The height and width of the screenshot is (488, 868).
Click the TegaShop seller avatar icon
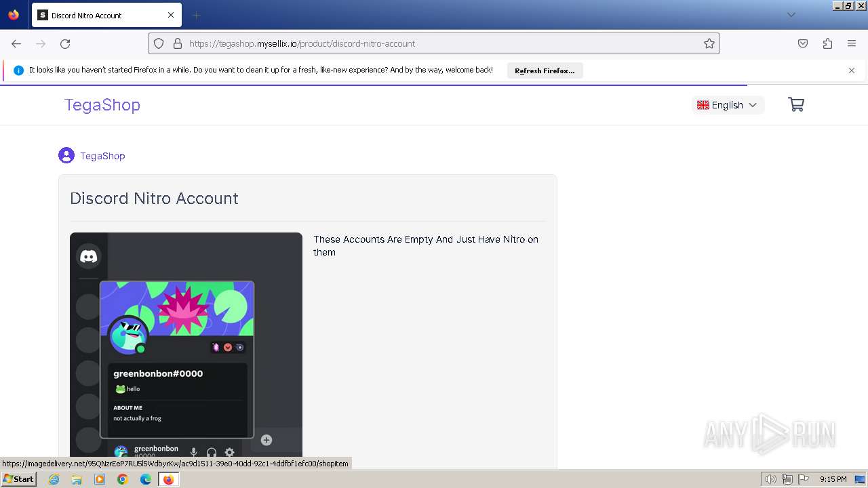click(66, 156)
